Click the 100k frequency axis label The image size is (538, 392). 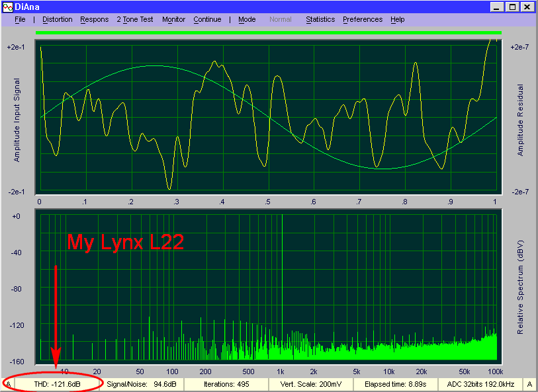tap(496, 372)
